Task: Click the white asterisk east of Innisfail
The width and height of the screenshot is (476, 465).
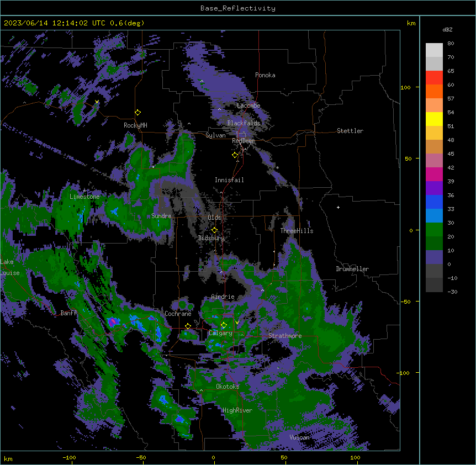Action: pos(277,167)
